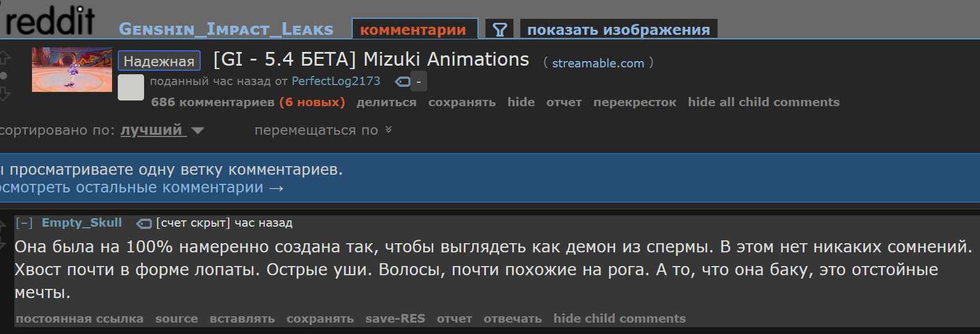Upvote the Empty_Skull comment

(x=2, y=227)
